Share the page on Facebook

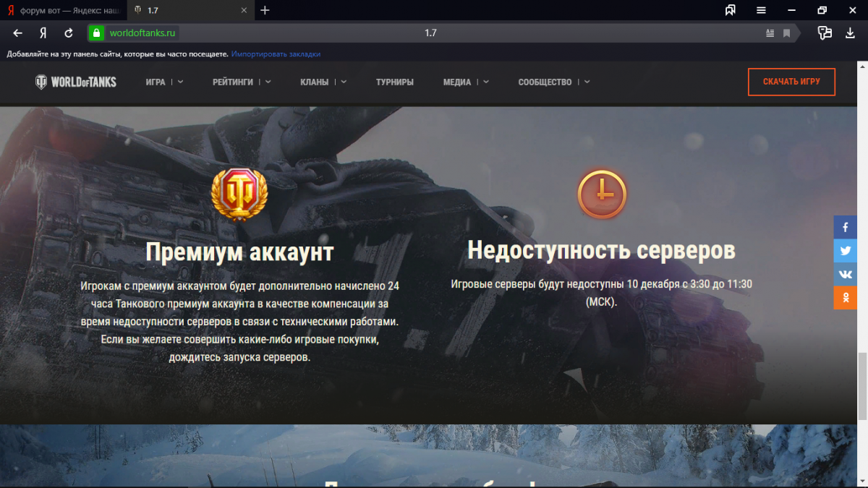(845, 227)
